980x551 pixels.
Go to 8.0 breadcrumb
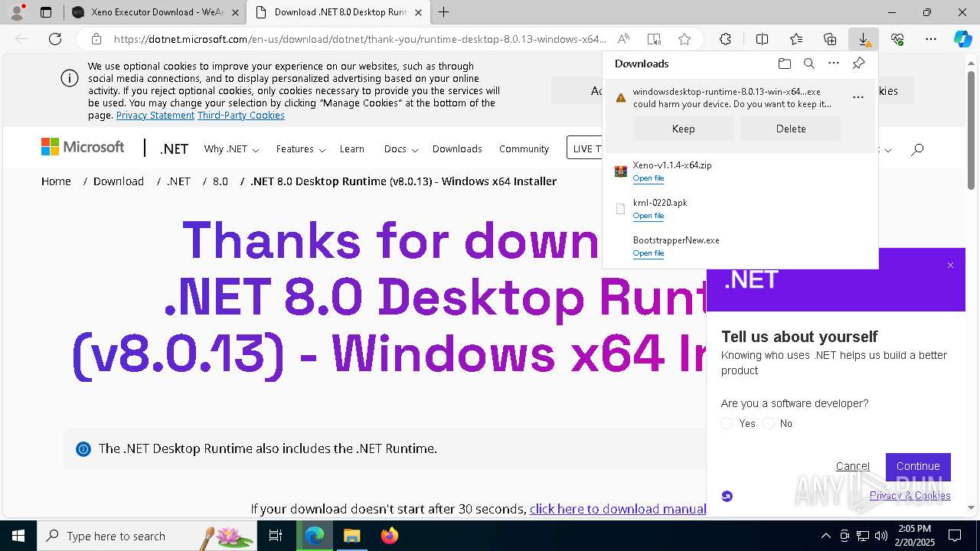(x=220, y=181)
